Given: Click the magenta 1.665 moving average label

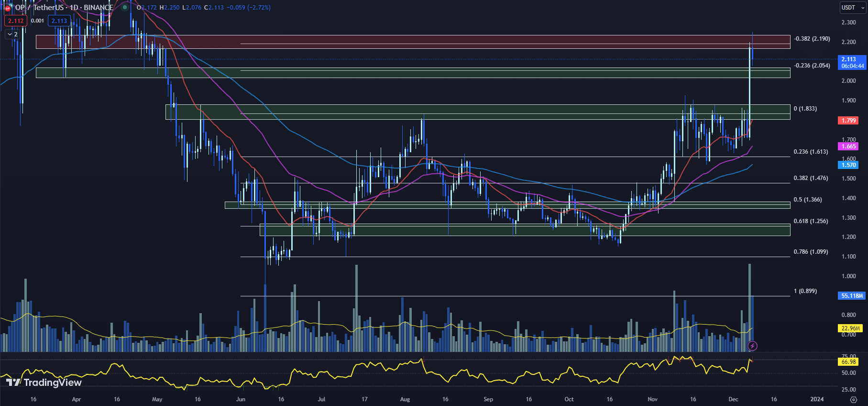Looking at the screenshot, I should pos(848,147).
